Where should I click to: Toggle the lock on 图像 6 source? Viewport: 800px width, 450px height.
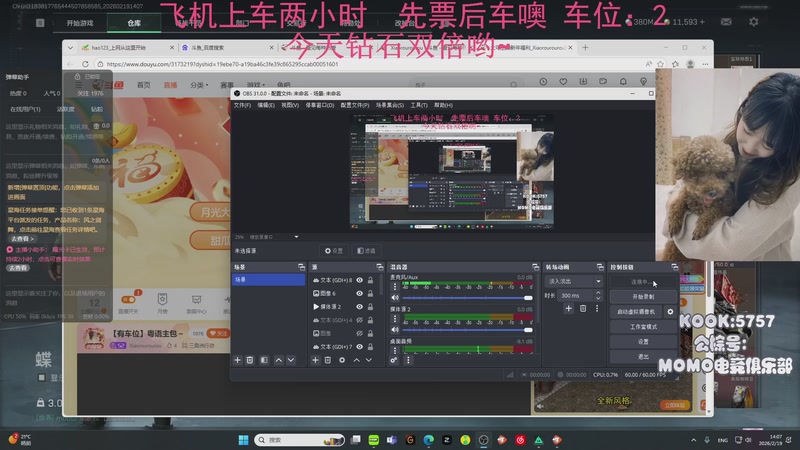pyautogui.click(x=370, y=293)
